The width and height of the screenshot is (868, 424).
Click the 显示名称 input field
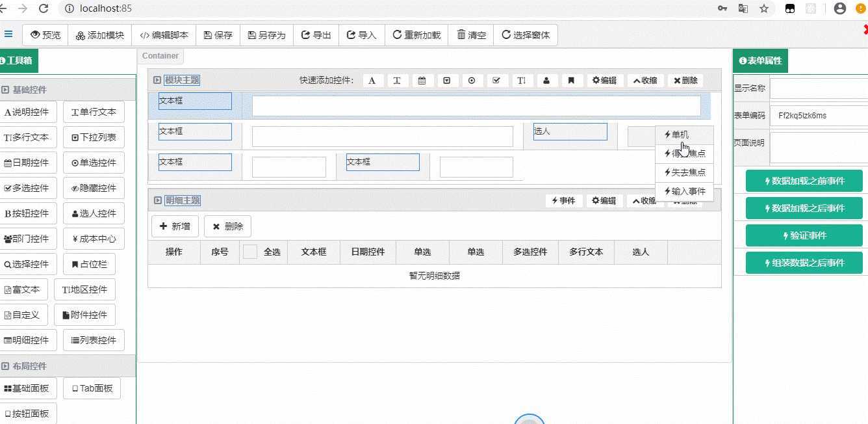point(819,88)
